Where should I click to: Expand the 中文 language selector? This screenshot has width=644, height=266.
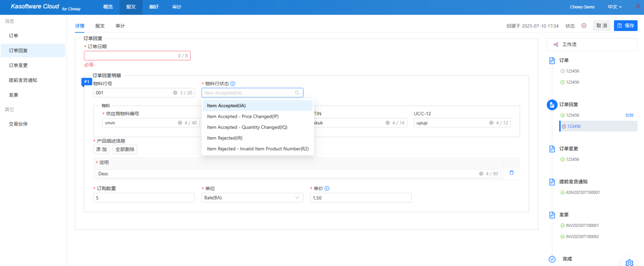615,7
